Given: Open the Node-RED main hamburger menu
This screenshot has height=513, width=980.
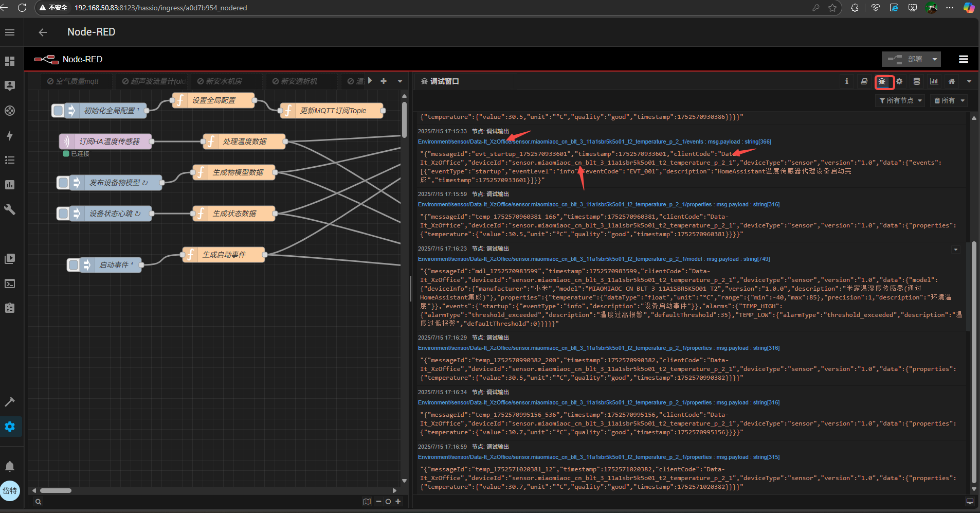Looking at the screenshot, I should pyautogui.click(x=964, y=59).
